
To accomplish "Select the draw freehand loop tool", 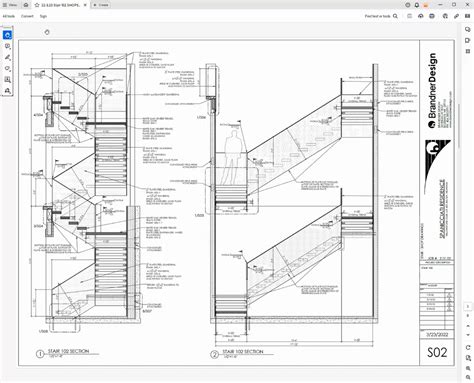I will coord(8,68).
